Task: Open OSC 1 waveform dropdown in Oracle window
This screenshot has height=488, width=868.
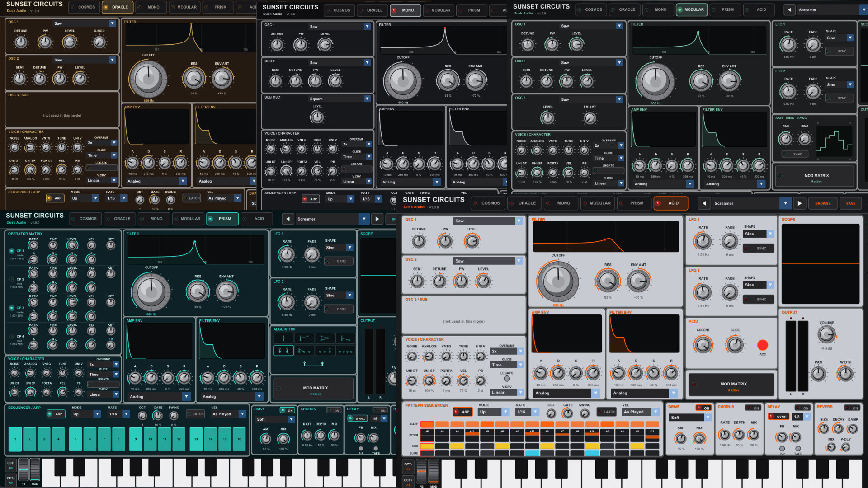Action: (85, 23)
